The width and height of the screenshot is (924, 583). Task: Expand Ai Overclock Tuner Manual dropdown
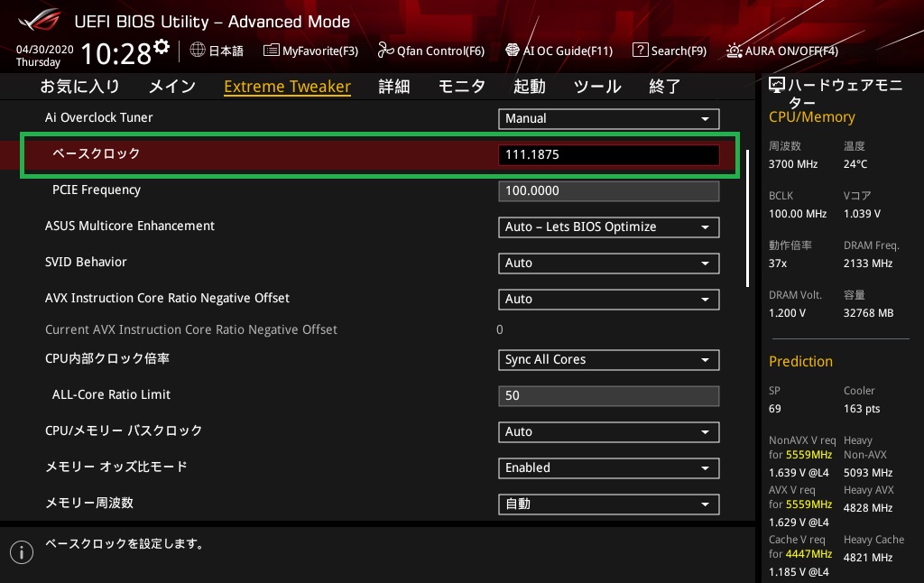[609, 118]
